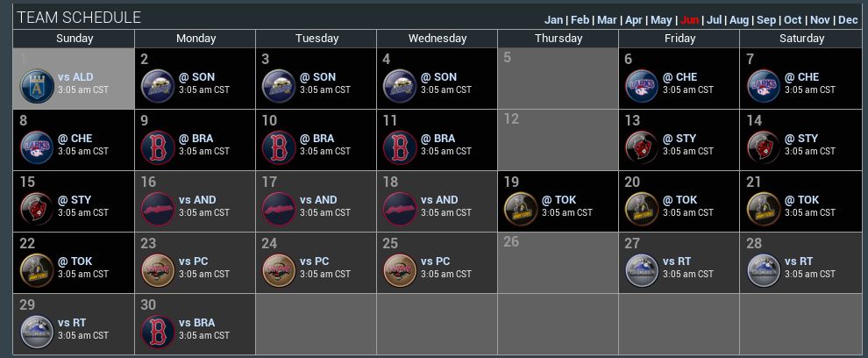Select the empty June 26 off day cell
The image size is (868, 358).
(x=558, y=261)
